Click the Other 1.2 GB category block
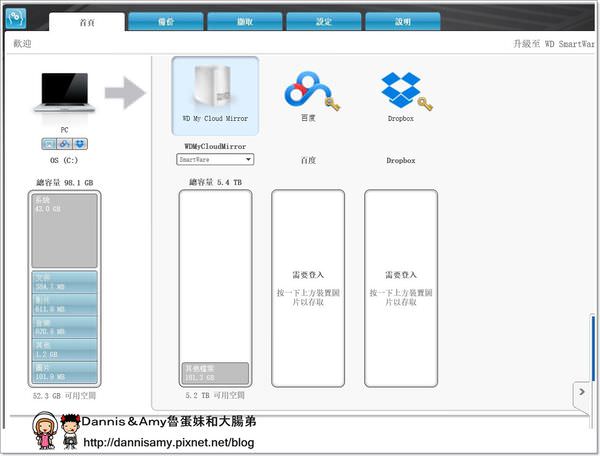The image size is (600, 456). click(64, 350)
